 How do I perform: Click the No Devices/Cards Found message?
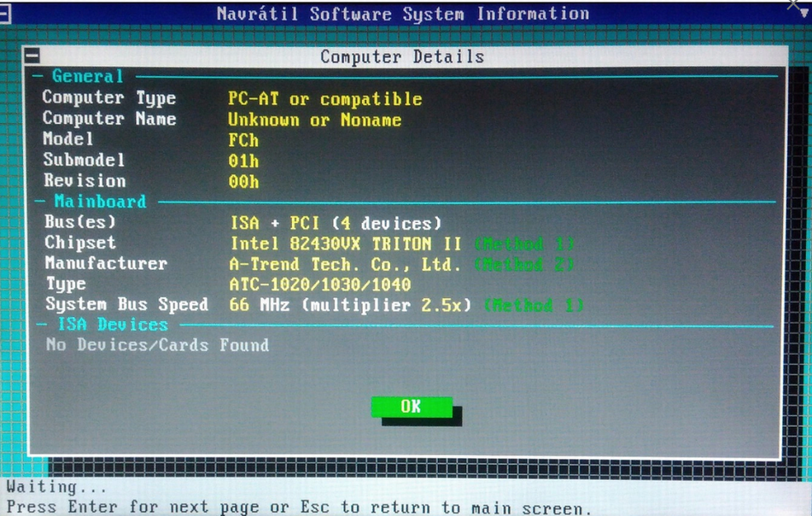pyautogui.click(x=157, y=345)
